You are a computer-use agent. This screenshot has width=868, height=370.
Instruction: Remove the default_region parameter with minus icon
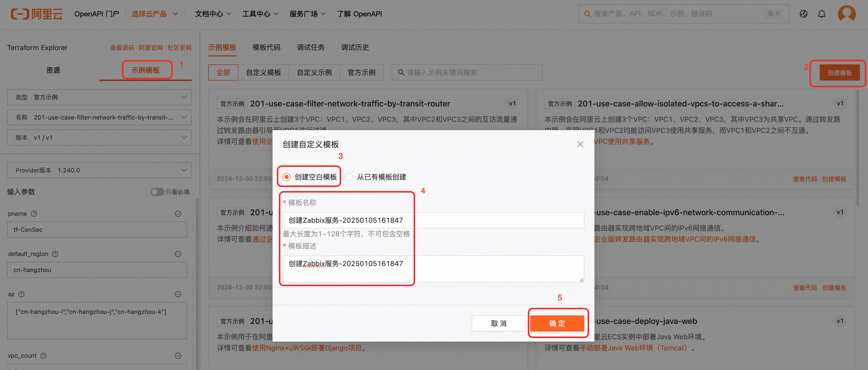coord(178,254)
